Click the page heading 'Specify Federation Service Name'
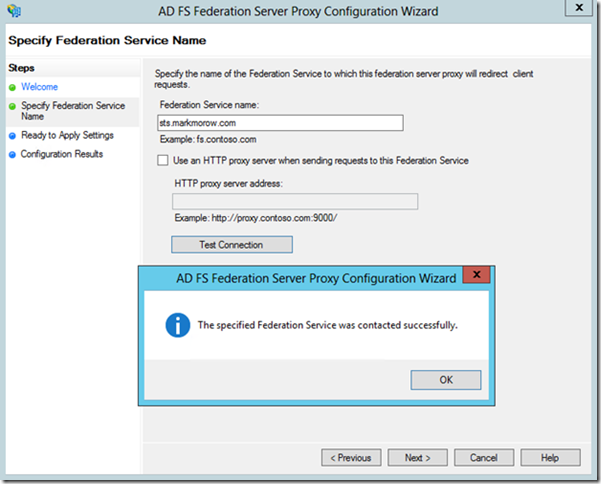 107,41
